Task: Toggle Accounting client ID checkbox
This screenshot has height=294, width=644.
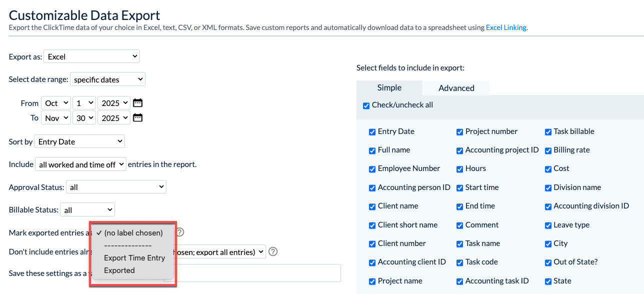Action: pyautogui.click(x=372, y=262)
